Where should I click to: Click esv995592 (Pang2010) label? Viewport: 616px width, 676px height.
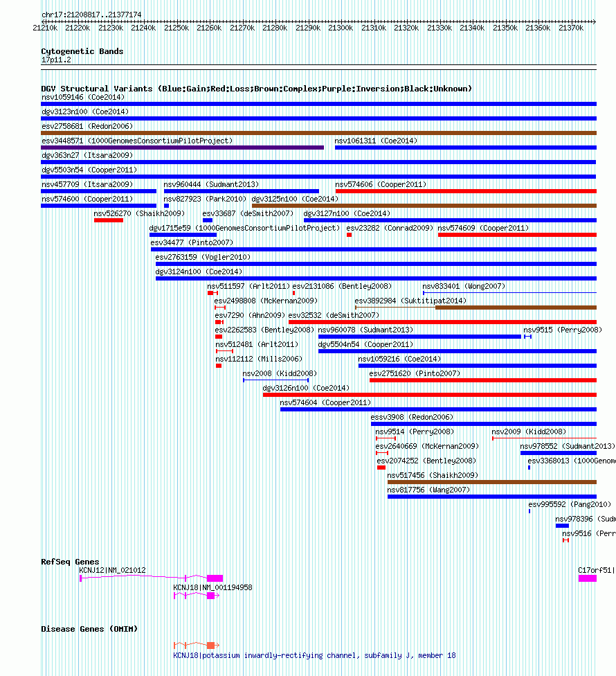tap(570, 504)
